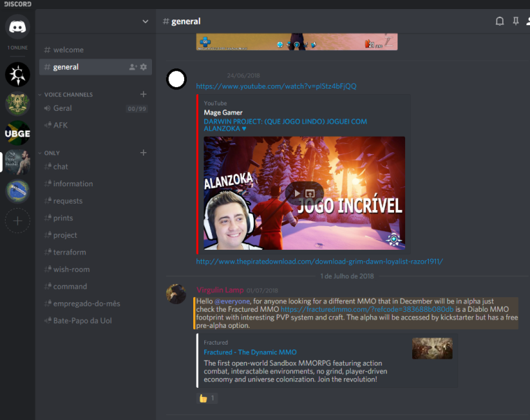Open thepiratedownload.com link
Image resolution: width=530 pixels, height=420 pixels.
[319, 262]
